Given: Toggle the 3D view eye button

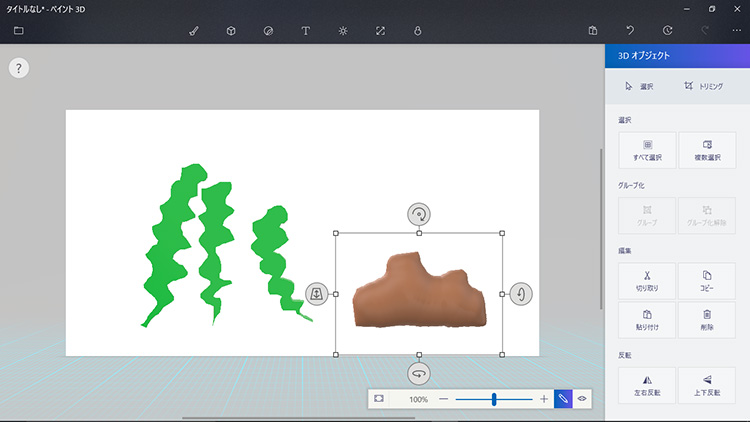Looking at the screenshot, I should pyautogui.click(x=581, y=399).
